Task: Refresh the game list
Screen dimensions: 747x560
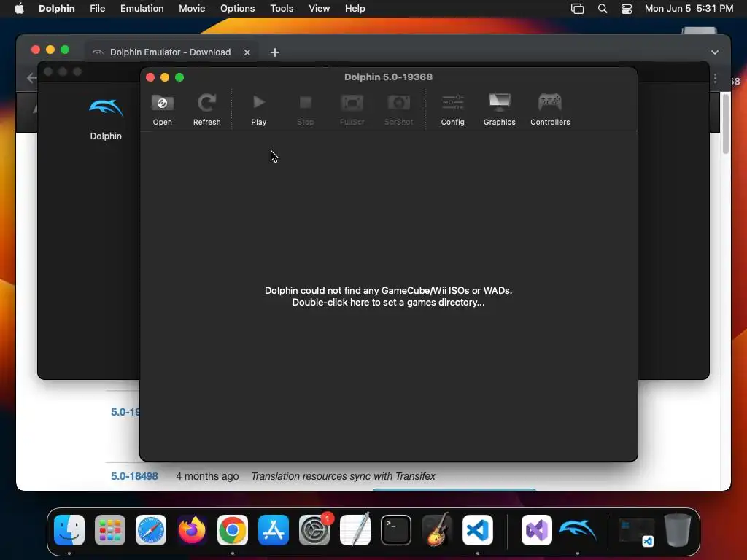Action: 206,109
